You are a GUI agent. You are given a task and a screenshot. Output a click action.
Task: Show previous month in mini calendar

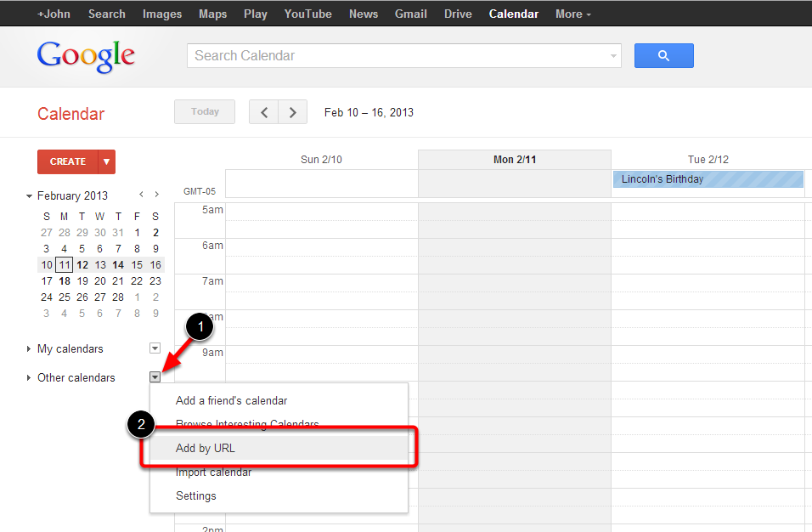tap(141, 195)
